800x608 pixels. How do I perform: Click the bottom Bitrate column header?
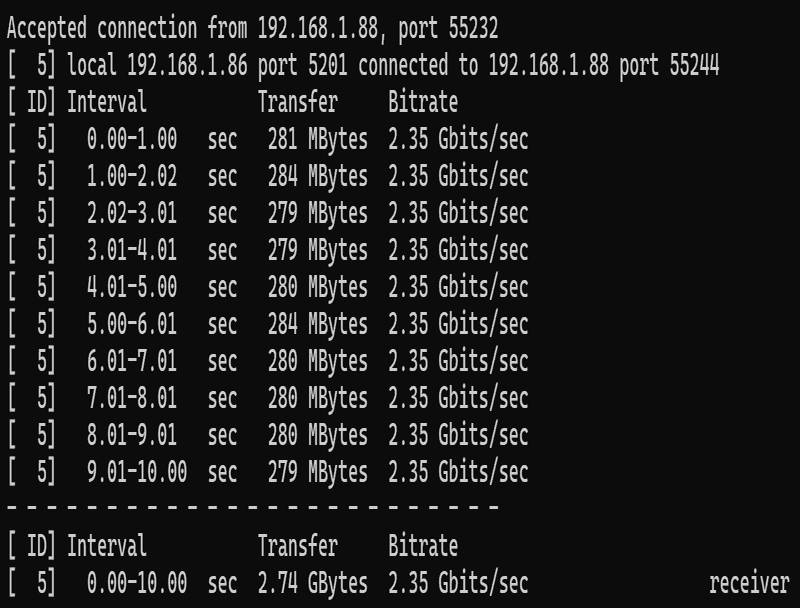pyautogui.click(x=423, y=546)
